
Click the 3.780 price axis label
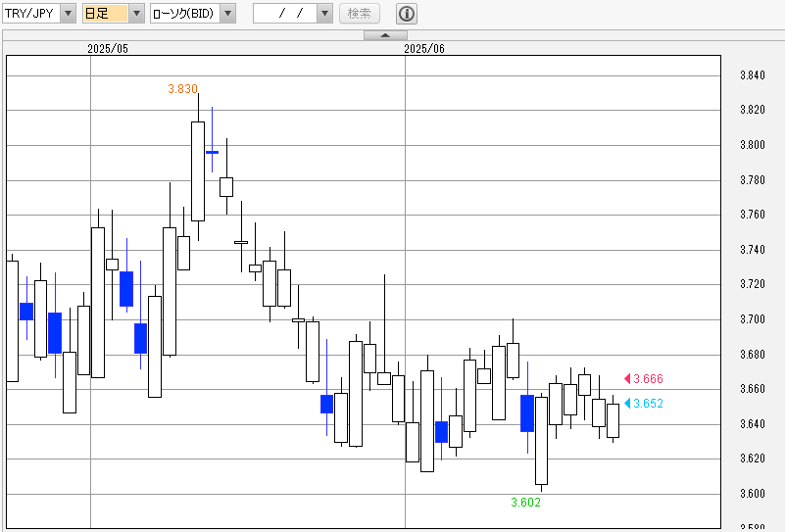(x=753, y=180)
